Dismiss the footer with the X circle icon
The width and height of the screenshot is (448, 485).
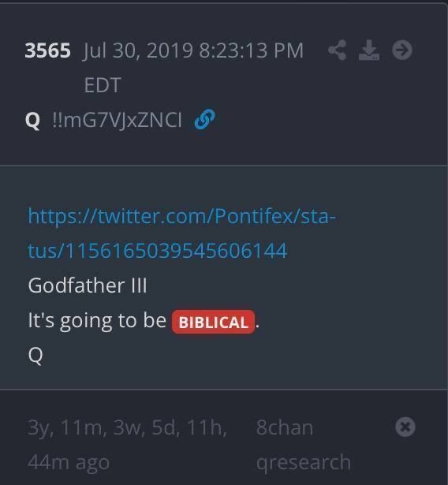pyautogui.click(x=405, y=427)
